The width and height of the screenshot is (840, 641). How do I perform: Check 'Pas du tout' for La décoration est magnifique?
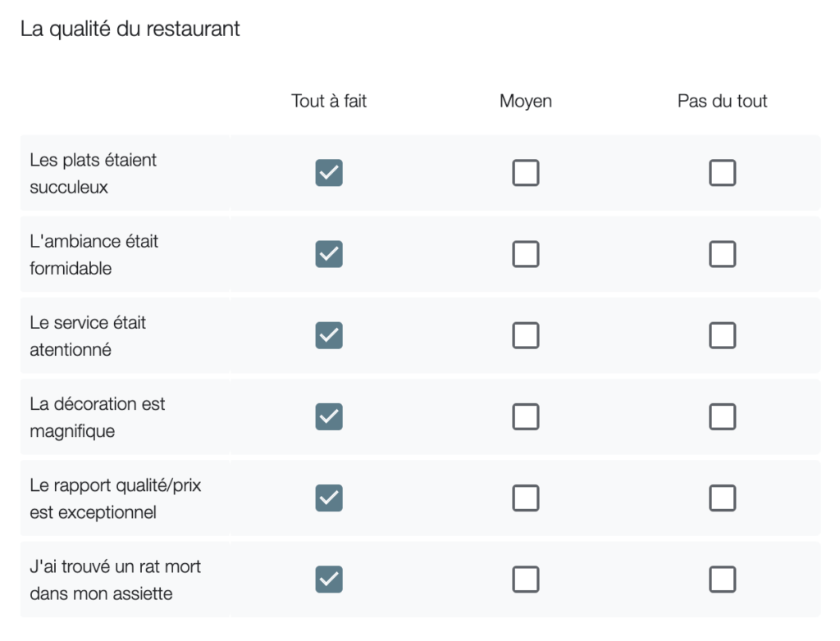(x=722, y=416)
